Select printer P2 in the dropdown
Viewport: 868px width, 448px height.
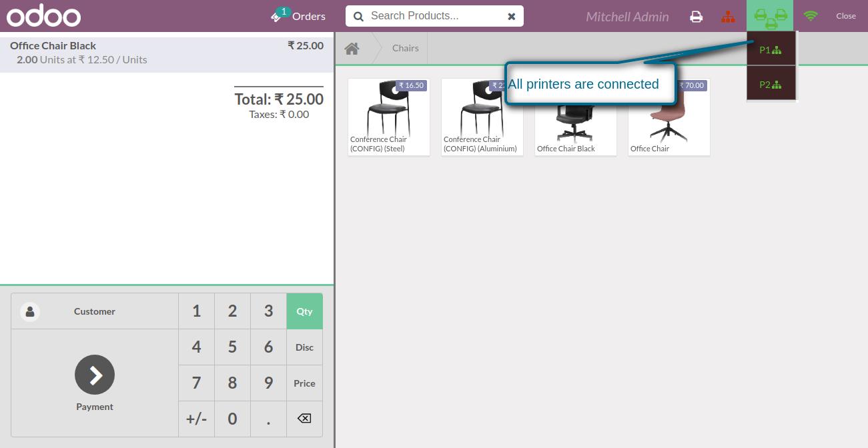[771, 85]
